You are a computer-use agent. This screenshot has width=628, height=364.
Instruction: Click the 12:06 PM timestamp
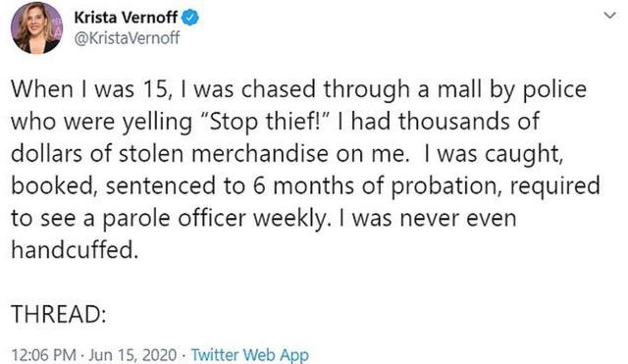43,355
